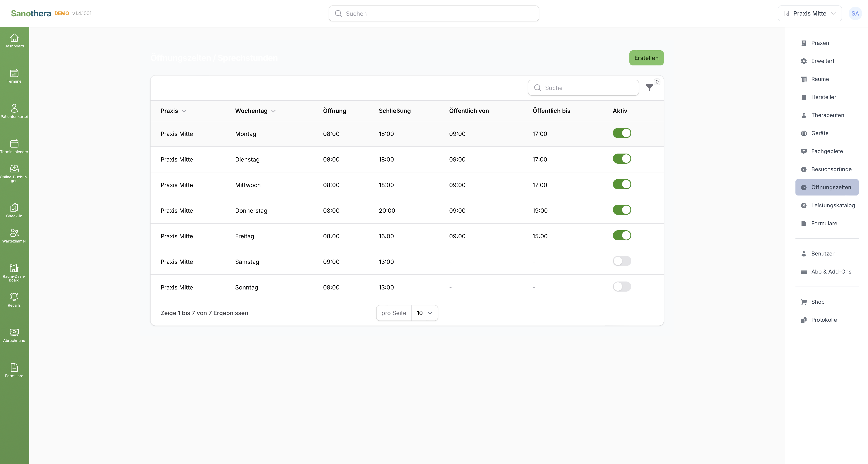Viewport: 868px width, 464px height.
Task: Open the pro Seite count dropdown
Action: click(425, 313)
